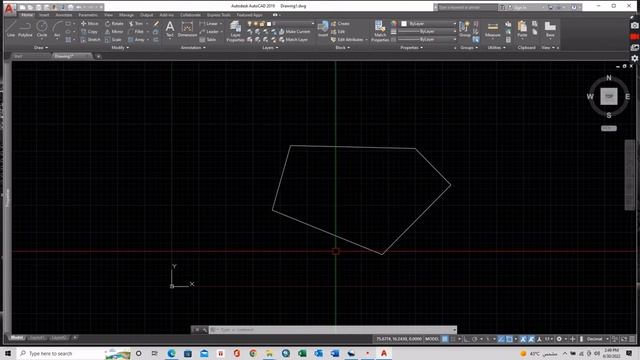Choose the Move command
Image resolution: width=640 pixels, height=360 pixels.
pyautogui.click(x=89, y=24)
